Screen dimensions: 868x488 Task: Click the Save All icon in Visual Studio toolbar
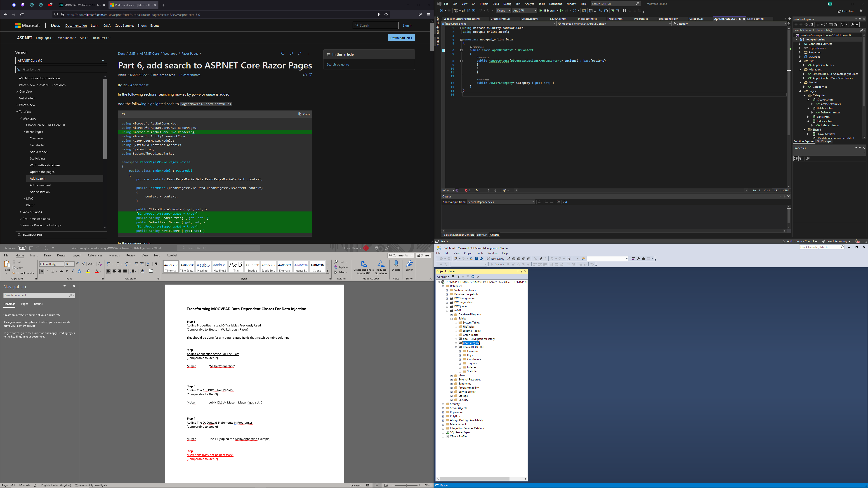tap(473, 11)
